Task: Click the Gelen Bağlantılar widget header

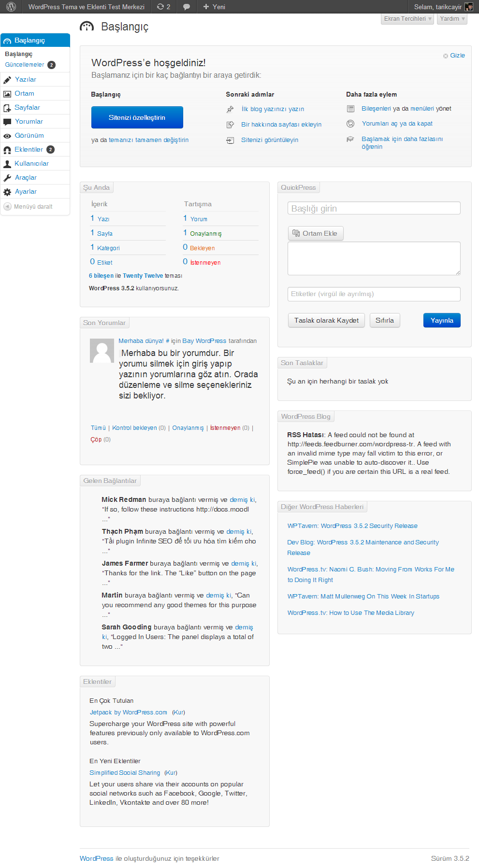Action: coord(110,481)
